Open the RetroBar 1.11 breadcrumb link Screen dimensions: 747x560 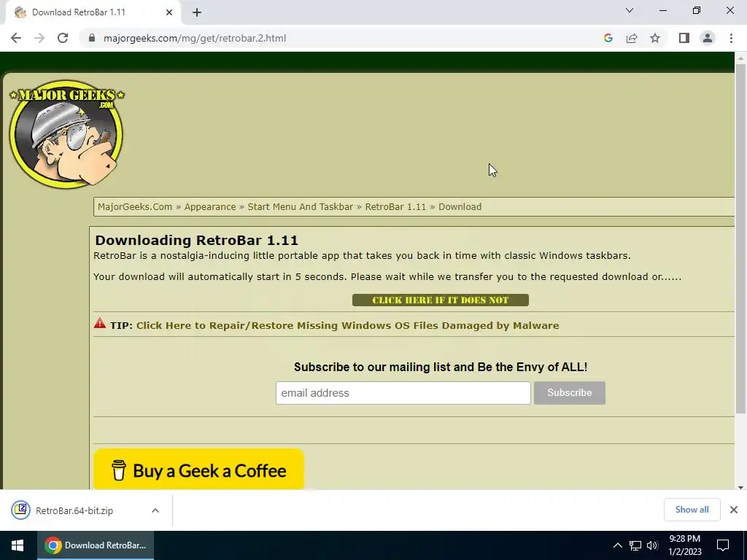(395, 206)
